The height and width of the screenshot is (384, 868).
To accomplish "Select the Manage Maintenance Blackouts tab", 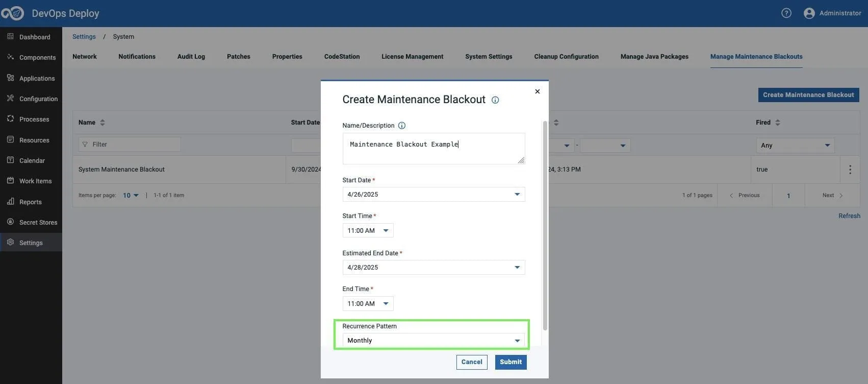I will click(x=756, y=57).
